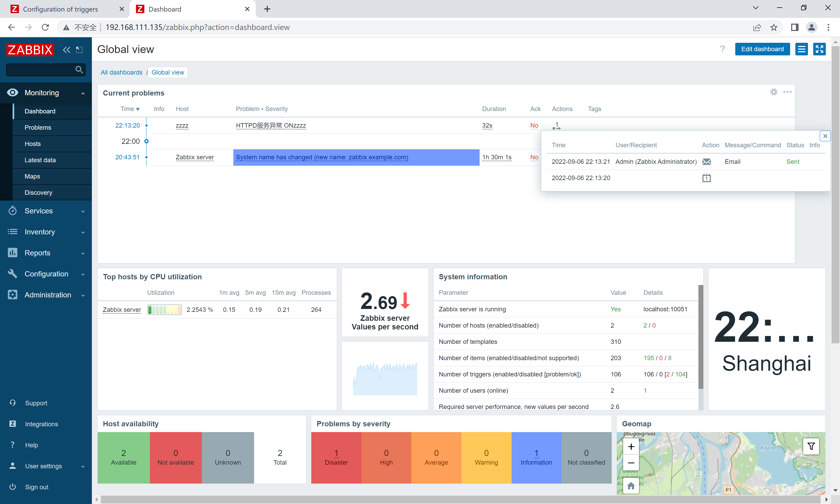
Task: Click the actions arrow icon for zzzz problem
Action: click(x=556, y=126)
